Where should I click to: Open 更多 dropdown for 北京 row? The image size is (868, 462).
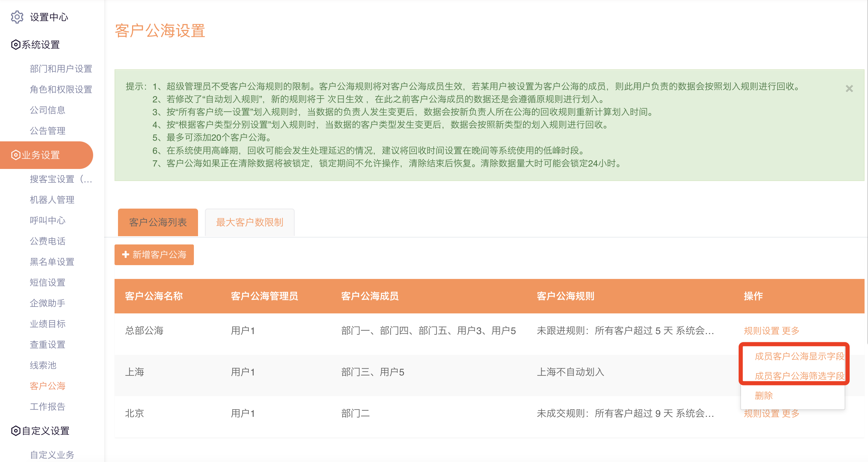tap(791, 413)
